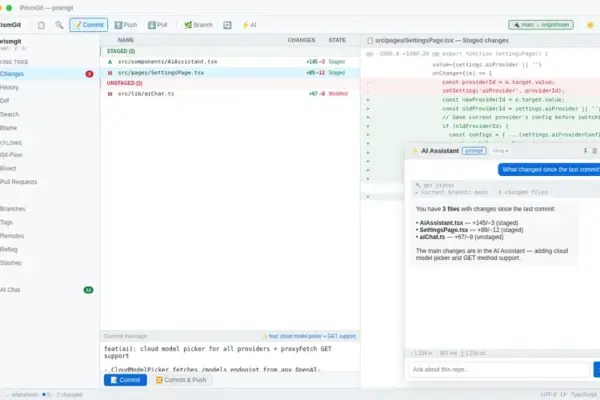
Task: Open Tags in the sidebar
Action: click(48, 222)
